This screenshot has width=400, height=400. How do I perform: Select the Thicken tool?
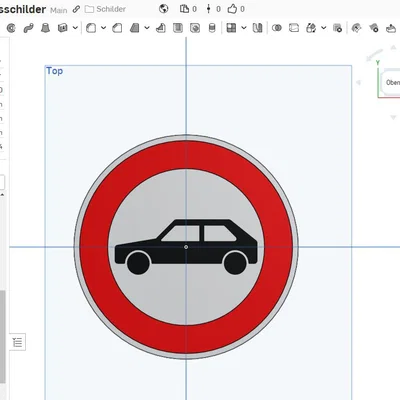click(x=63, y=28)
